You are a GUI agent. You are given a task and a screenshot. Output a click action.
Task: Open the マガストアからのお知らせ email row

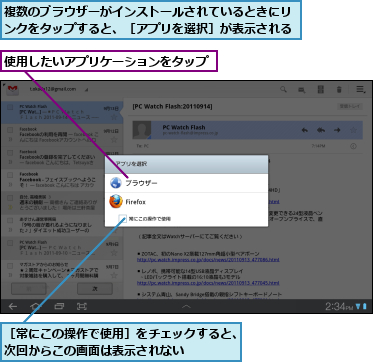tap(62, 271)
